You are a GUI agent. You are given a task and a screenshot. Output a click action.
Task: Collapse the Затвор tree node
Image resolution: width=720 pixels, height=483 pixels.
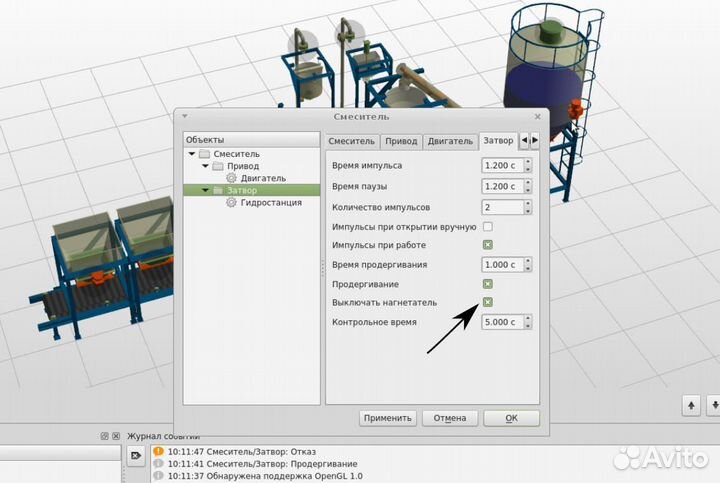(x=205, y=190)
